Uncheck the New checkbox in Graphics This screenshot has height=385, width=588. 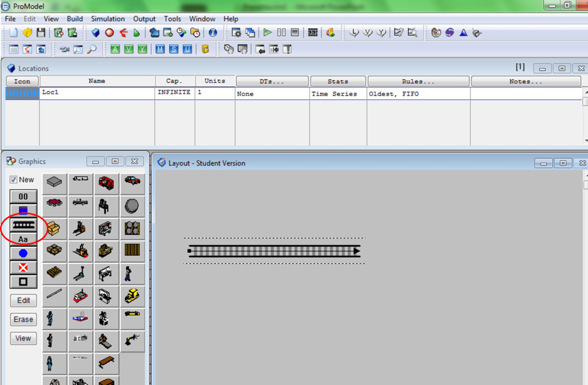13,180
